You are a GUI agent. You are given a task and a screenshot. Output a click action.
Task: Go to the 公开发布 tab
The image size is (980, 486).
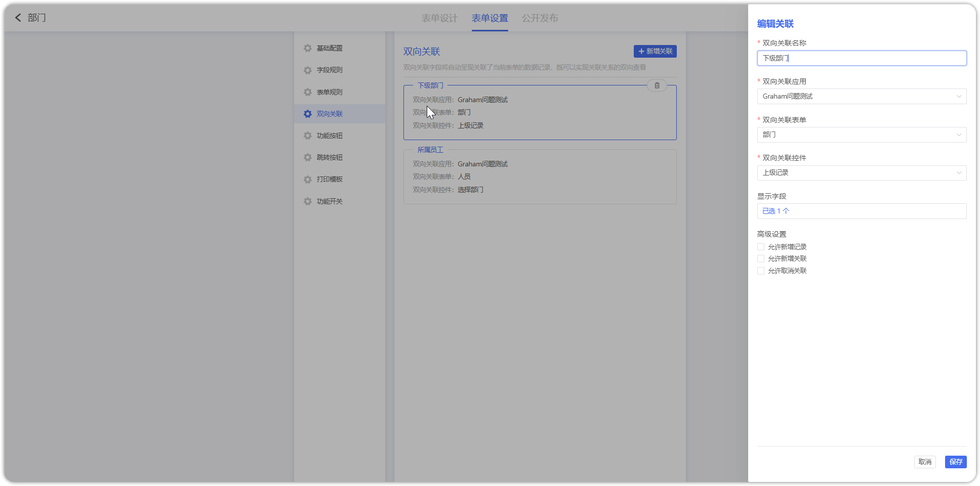(x=540, y=18)
